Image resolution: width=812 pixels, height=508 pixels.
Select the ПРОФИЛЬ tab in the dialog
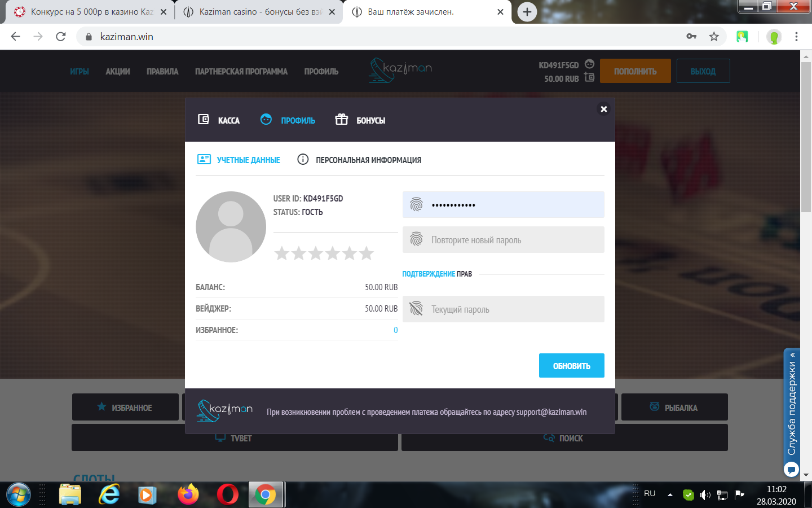(x=288, y=120)
